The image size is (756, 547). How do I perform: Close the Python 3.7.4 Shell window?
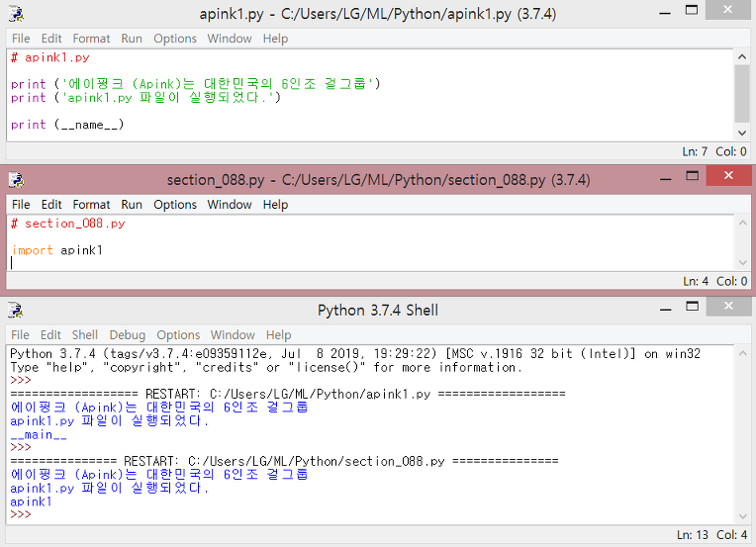click(728, 306)
